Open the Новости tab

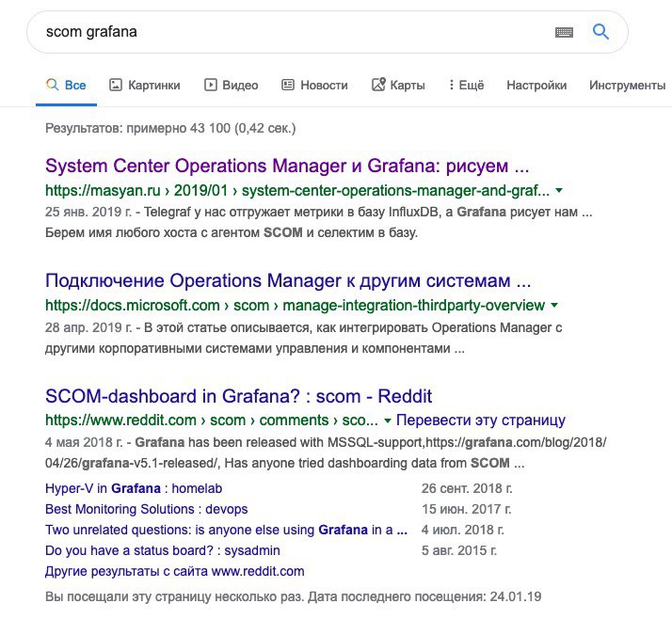click(x=314, y=86)
